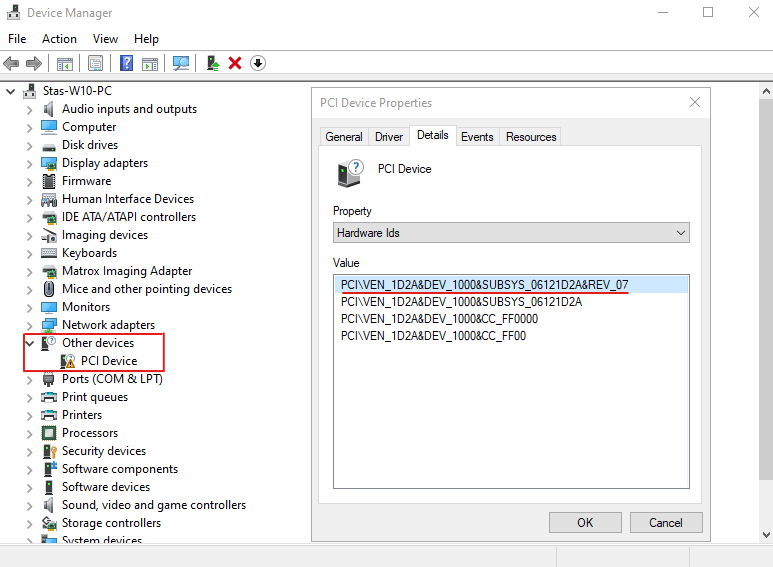
Task: Click the down-arrow Disable device toolbar icon
Action: click(258, 63)
